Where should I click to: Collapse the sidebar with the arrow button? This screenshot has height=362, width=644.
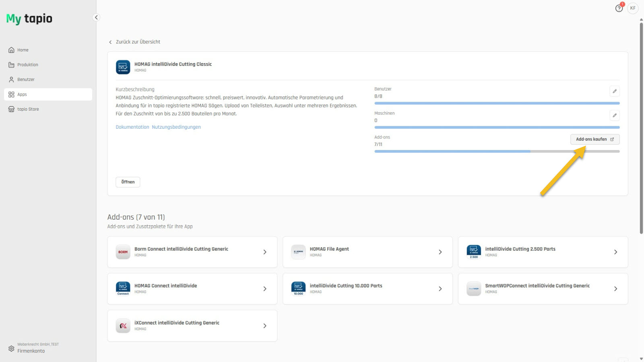click(96, 17)
